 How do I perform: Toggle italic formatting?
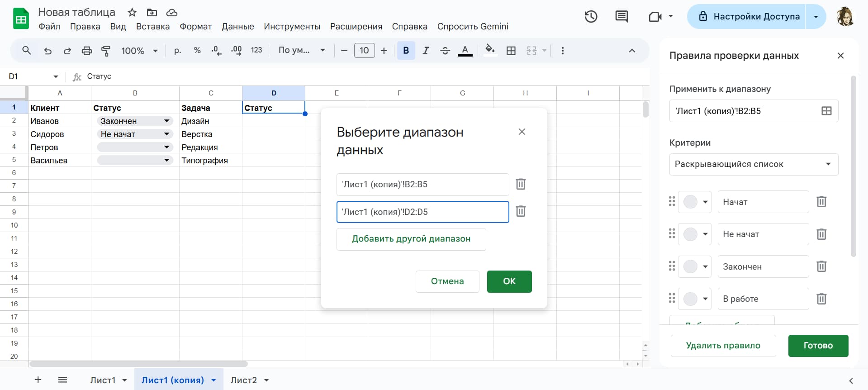click(425, 51)
